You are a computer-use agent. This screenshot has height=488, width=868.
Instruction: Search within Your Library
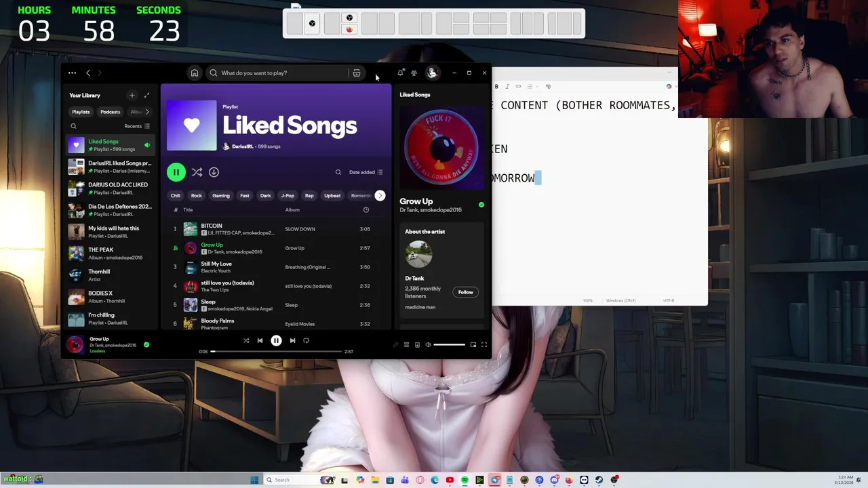(73, 126)
